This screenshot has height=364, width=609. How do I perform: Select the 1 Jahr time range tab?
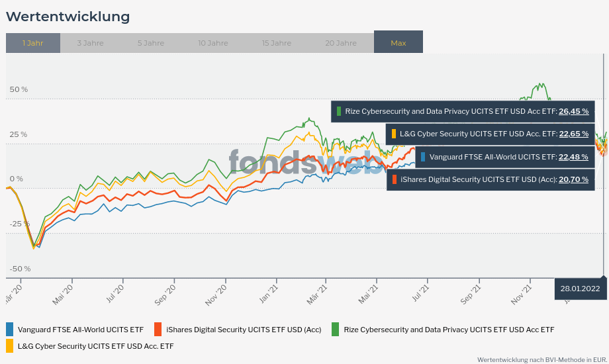point(33,43)
